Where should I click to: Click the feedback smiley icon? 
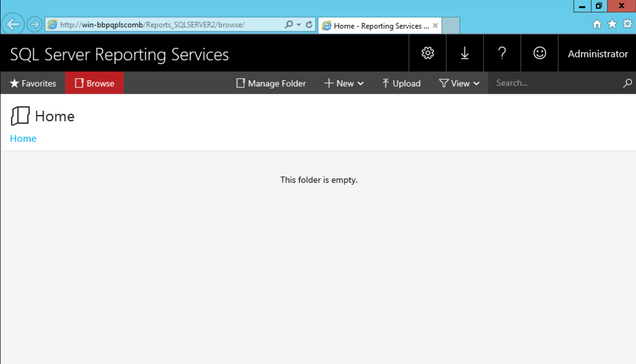tap(539, 53)
